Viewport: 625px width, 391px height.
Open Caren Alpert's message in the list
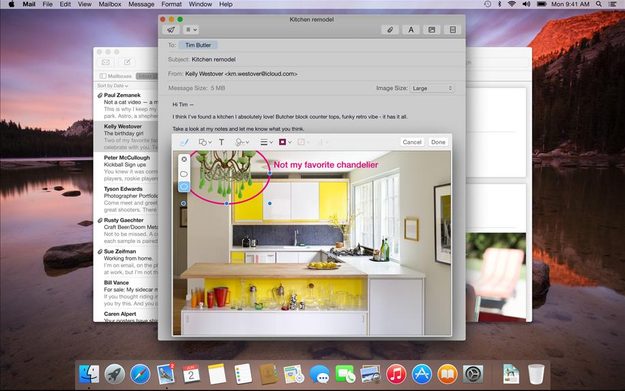point(127,316)
